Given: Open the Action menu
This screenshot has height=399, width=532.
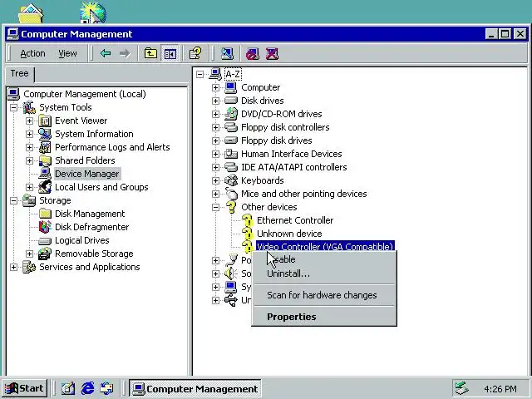Looking at the screenshot, I should (32, 53).
